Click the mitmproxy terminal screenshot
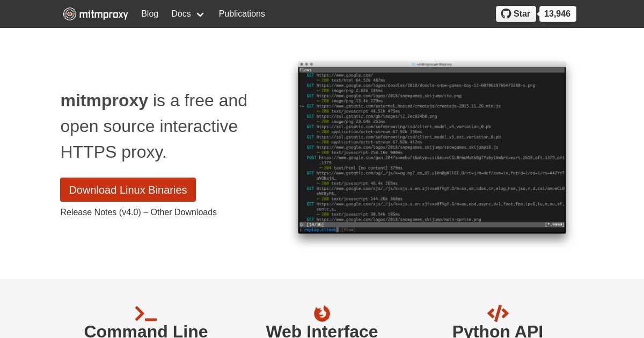The height and width of the screenshot is (338, 644). 432,148
